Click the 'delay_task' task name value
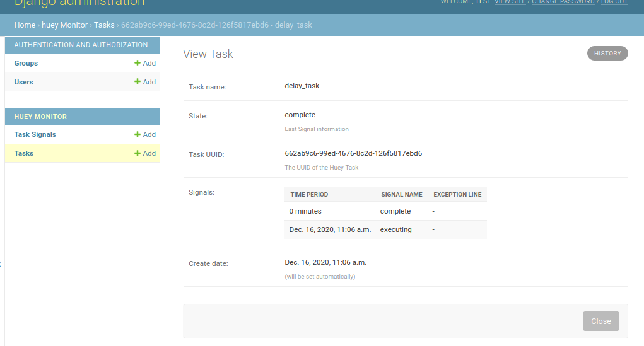644x346 pixels. [302, 86]
